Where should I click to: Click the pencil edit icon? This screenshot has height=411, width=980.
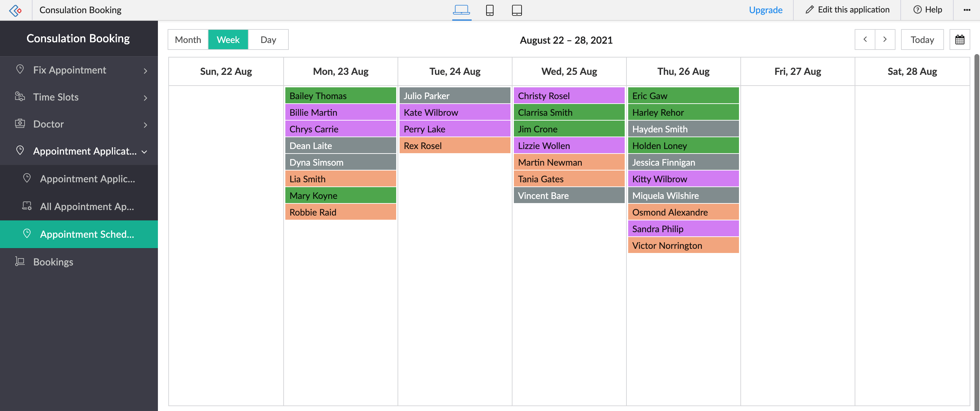[x=809, y=10]
